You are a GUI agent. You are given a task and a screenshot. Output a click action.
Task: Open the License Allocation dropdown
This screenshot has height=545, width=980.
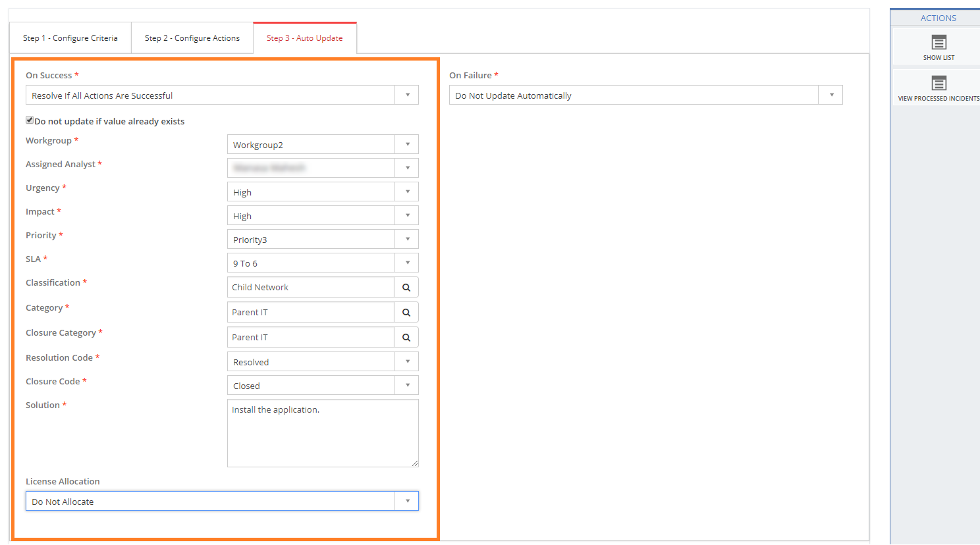pos(407,502)
